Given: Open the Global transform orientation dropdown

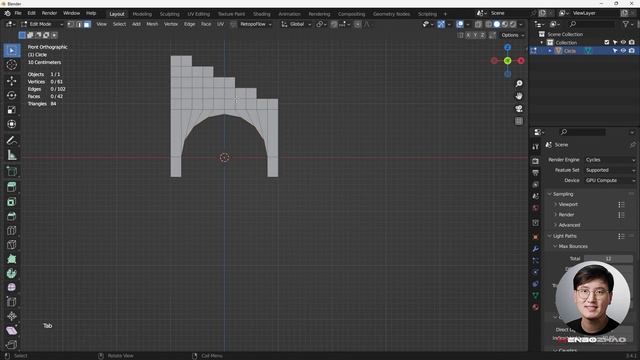Looking at the screenshot, I should point(296,24).
